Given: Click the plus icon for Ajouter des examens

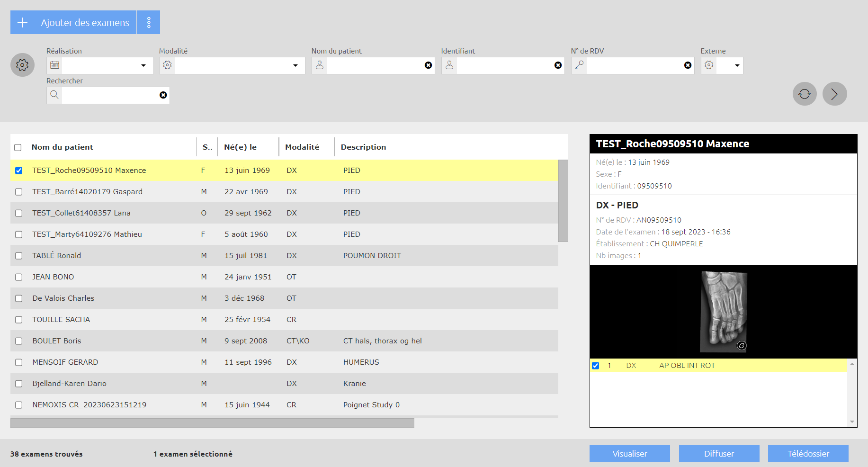Looking at the screenshot, I should [22, 22].
